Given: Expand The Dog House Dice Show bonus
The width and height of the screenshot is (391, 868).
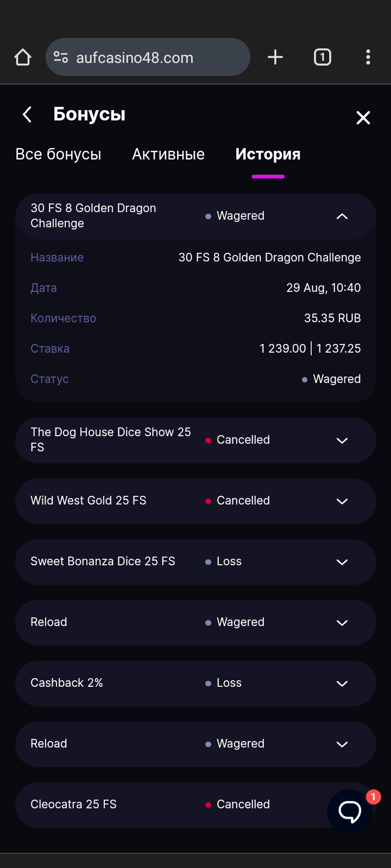Looking at the screenshot, I should coord(342,441).
